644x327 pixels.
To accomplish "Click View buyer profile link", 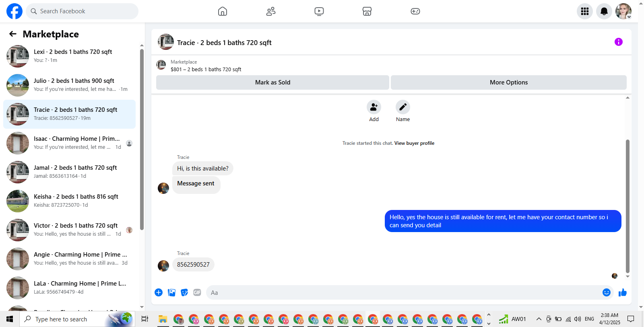I will tap(414, 143).
